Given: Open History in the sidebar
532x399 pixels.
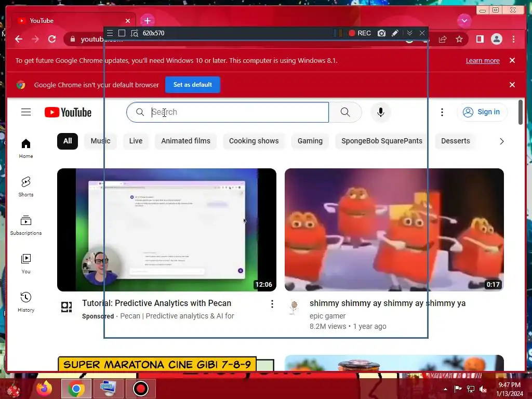Looking at the screenshot, I should 26,302.
